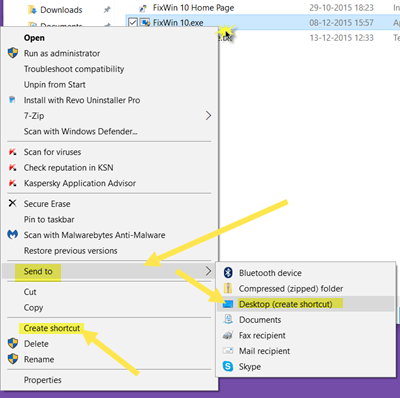This screenshot has height=398, width=400.
Task: Open the Downloads folder in sidebar
Action: [x=61, y=10]
